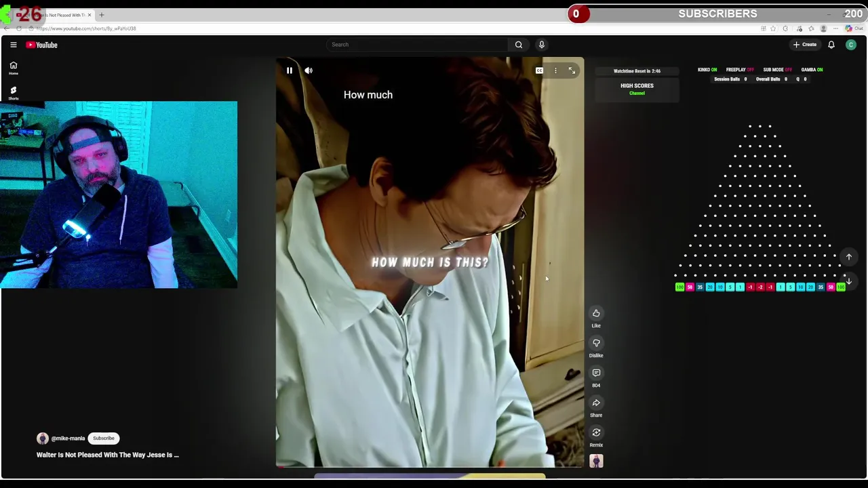Screen dimensions: 868x488
Task: Open the browser apps/extensions grid icon
Action: (764, 28)
